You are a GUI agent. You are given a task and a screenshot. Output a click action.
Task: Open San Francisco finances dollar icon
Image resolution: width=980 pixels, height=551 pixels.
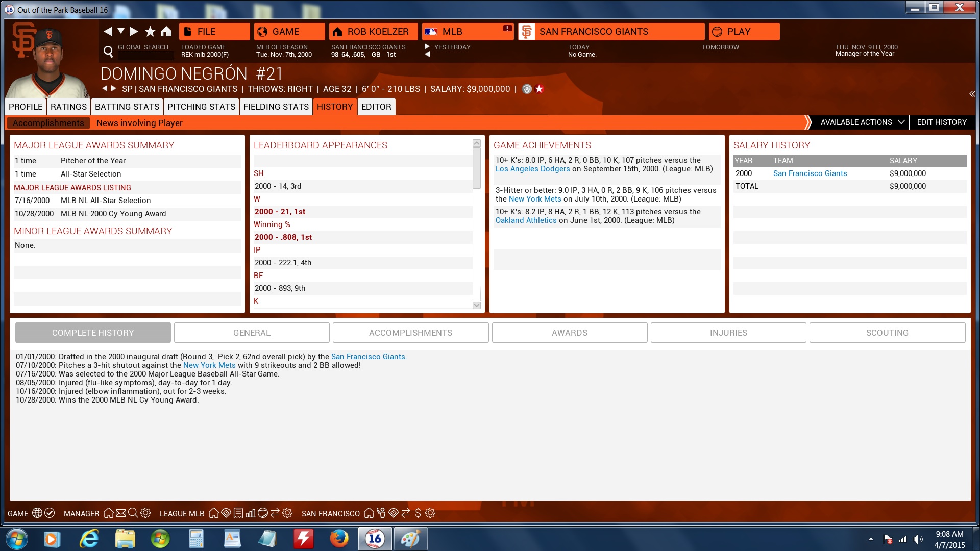point(418,513)
